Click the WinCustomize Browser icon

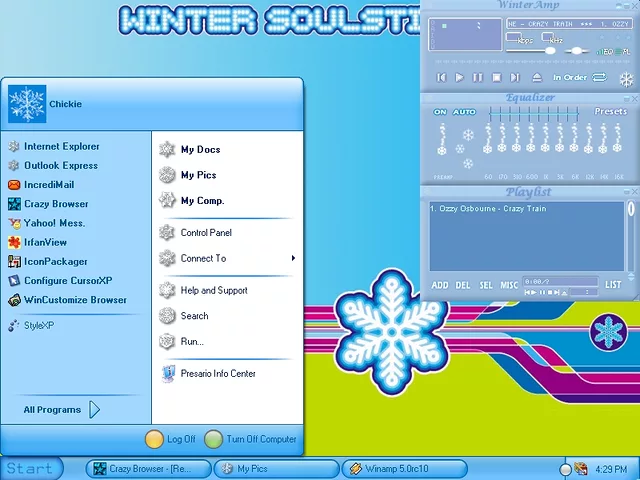(x=14, y=300)
